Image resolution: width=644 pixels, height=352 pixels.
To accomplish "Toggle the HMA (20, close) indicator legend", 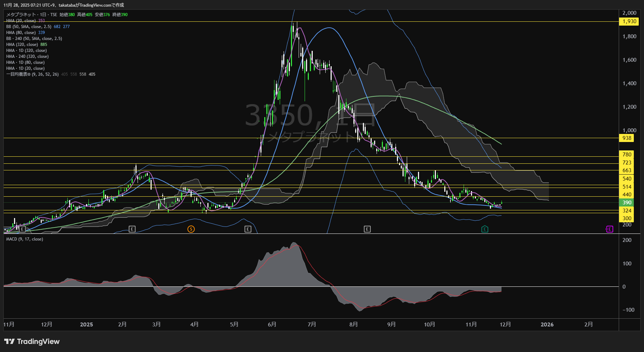I will 21,21.
